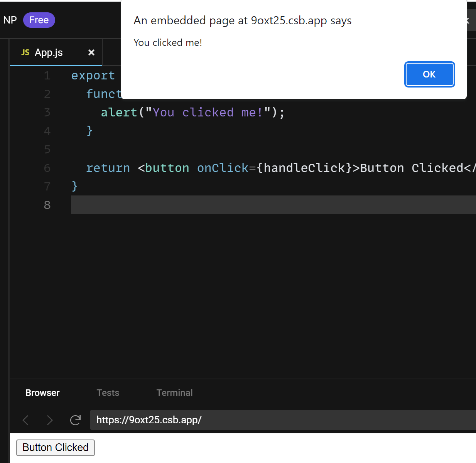Click the JS file icon on App.js tab

click(x=25, y=52)
